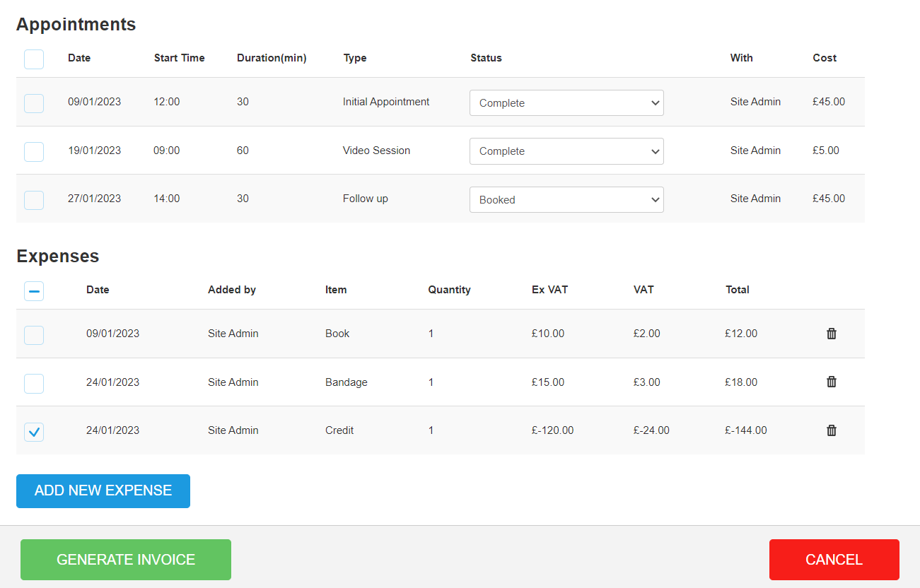The image size is (920, 588).
Task: Check the Follow up appointment checkbox
Action: pyautogui.click(x=34, y=200)
